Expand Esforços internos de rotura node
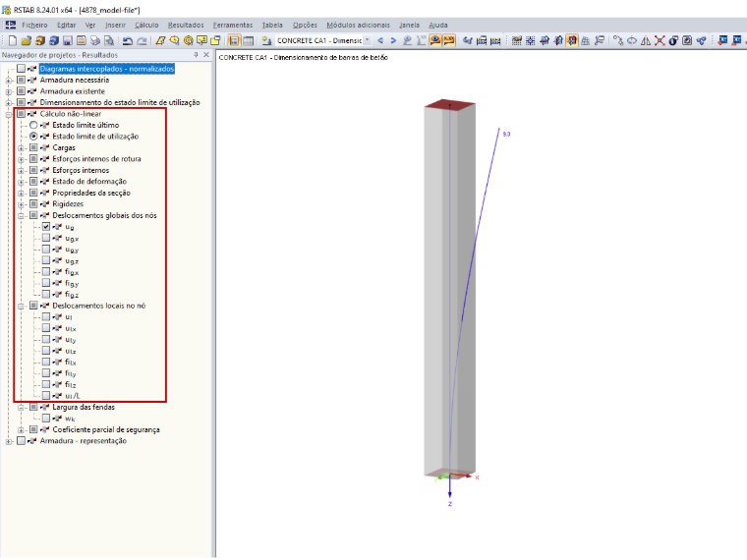The width and height of the screenshot is (747, 560). pos(21,159)
